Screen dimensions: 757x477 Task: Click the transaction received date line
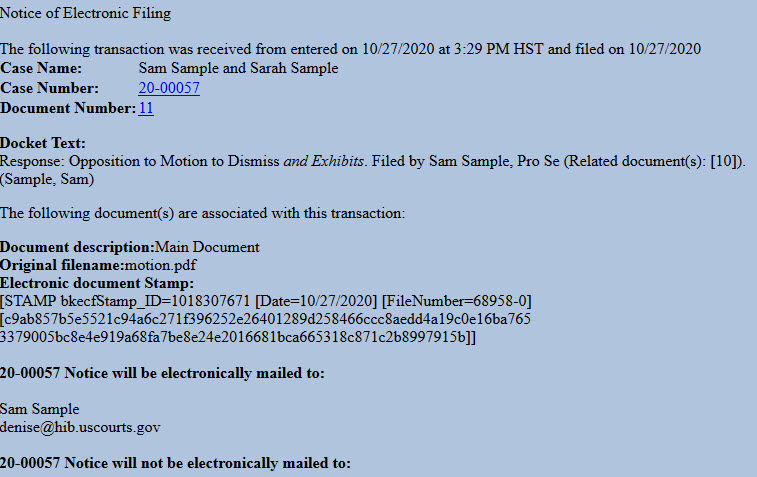tap(350, 49)
